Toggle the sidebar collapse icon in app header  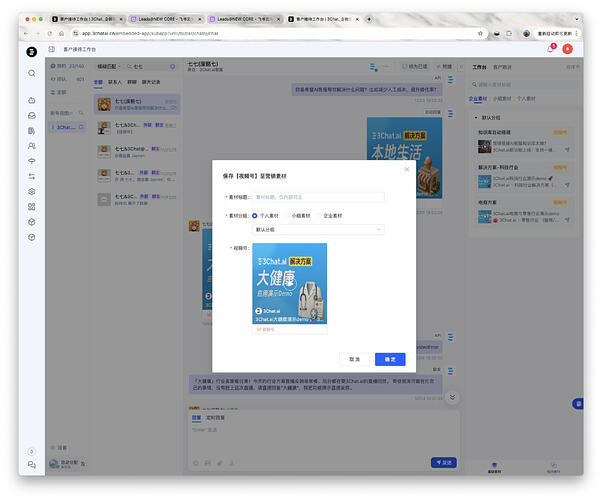tap(52, 49)
